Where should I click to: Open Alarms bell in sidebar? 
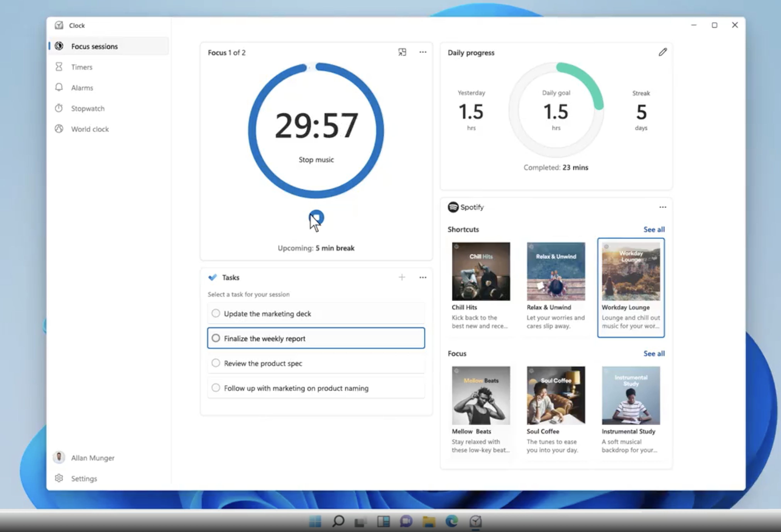[82, 88]
